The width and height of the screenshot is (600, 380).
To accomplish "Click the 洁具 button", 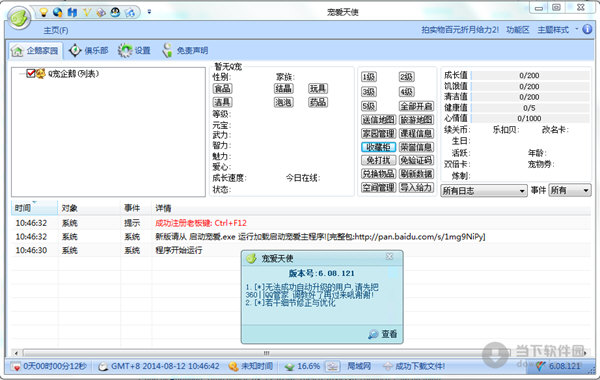I will pos(222,102).
